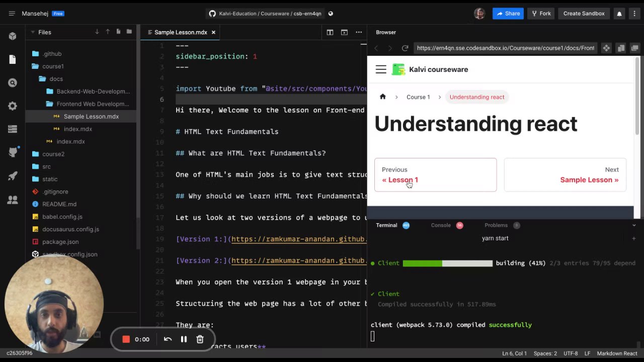Click the diamond-dots icon beside URL bar
Screen dimensions: 644x362
[606, 48]
